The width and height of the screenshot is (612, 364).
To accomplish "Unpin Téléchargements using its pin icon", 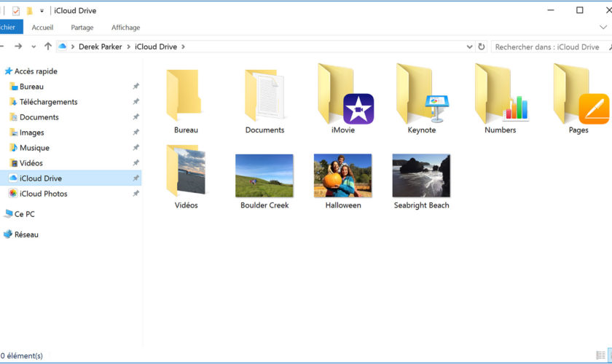I will point(136,102).
